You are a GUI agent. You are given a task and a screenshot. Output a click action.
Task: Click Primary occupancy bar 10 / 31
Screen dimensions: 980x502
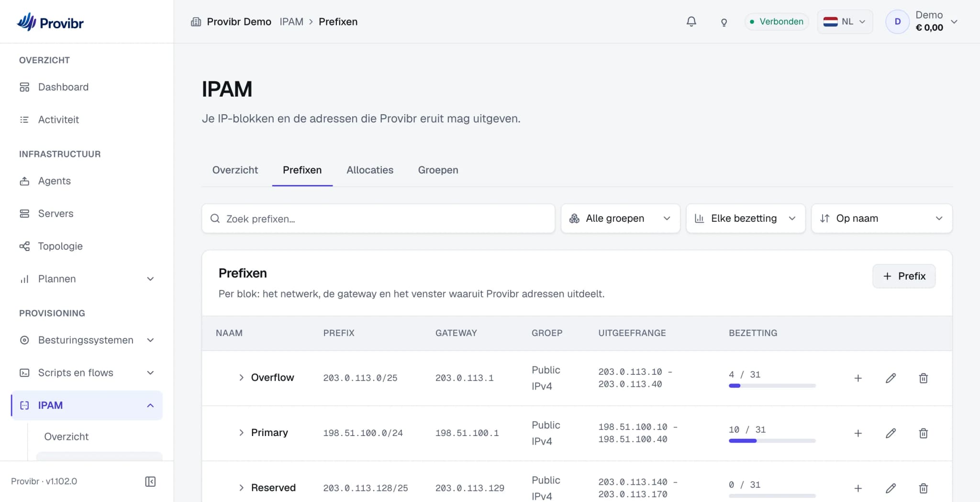[772, 441]
